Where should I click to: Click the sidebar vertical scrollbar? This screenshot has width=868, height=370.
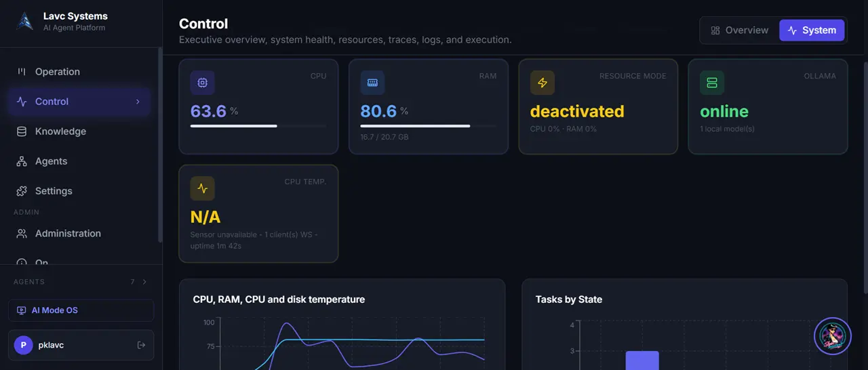[160, 144]
